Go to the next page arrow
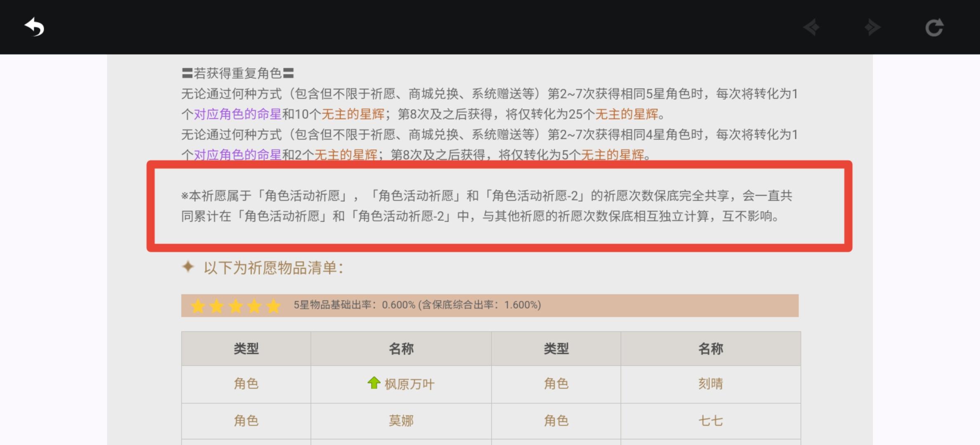Screen dimensions: 980x445 tap(872, 28)
